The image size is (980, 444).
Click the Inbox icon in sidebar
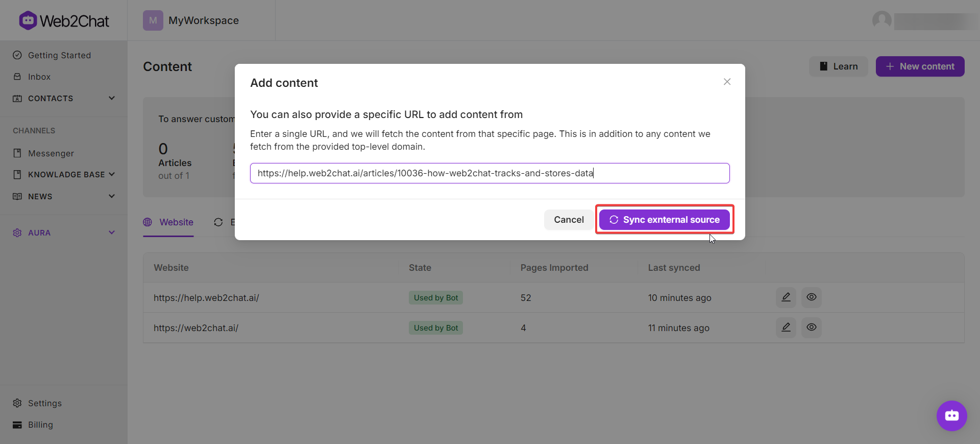(17, 77)
